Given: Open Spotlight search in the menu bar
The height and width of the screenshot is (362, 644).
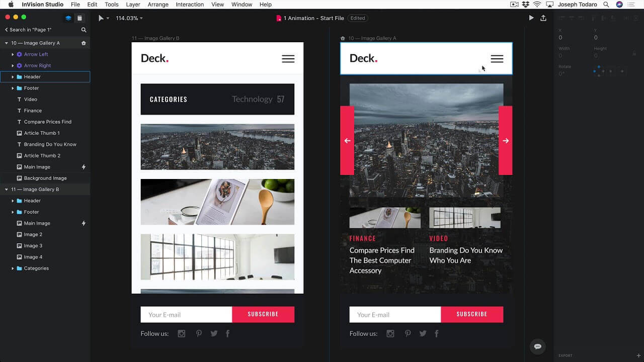Looking at the screenshot, I should click(x=606, y=5).
